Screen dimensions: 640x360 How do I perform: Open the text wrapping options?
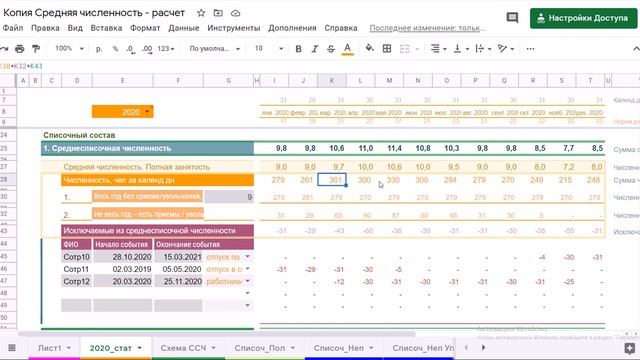(483, 49)
